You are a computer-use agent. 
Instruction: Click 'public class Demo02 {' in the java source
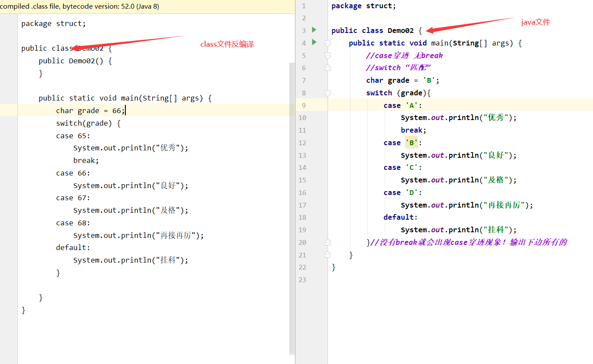pyautogui.click(x=377, y=30)
